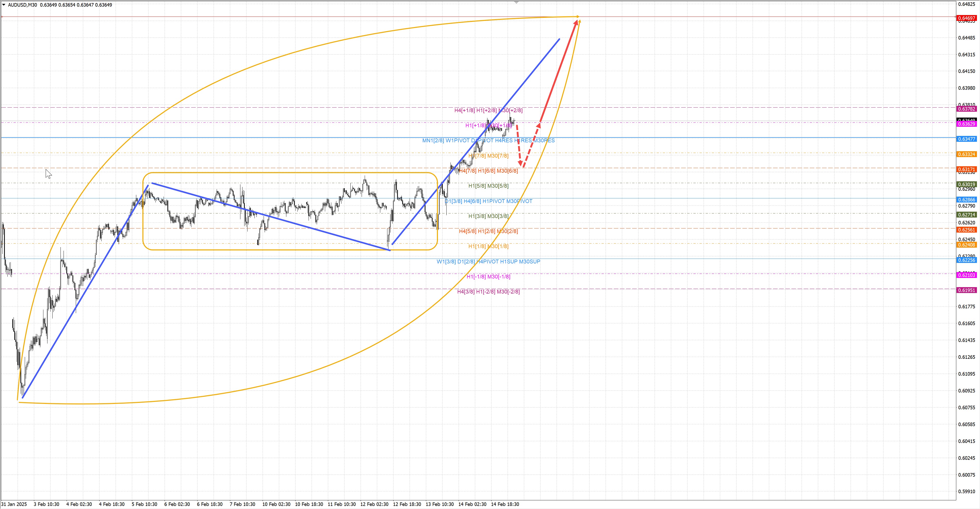This screenshot has height=509, width=980.
Task: Click the AUDUSD,M30 chart title text
Action: coord(22,5)
